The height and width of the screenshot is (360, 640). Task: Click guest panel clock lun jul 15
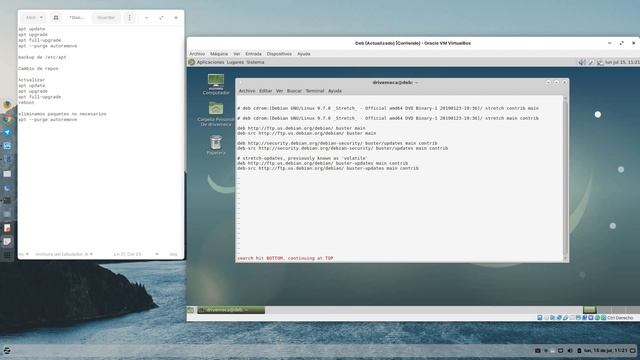[x=622, y=62]
